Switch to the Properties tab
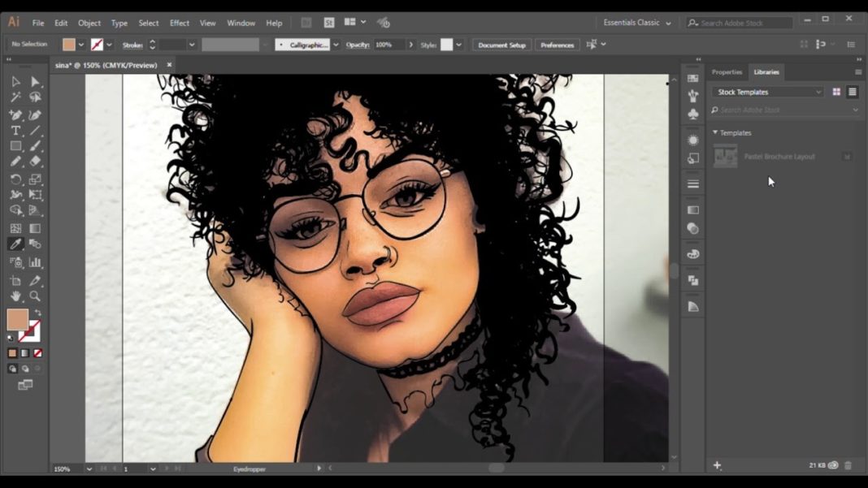Screen dimensions: 868x488 pos(726,71)
